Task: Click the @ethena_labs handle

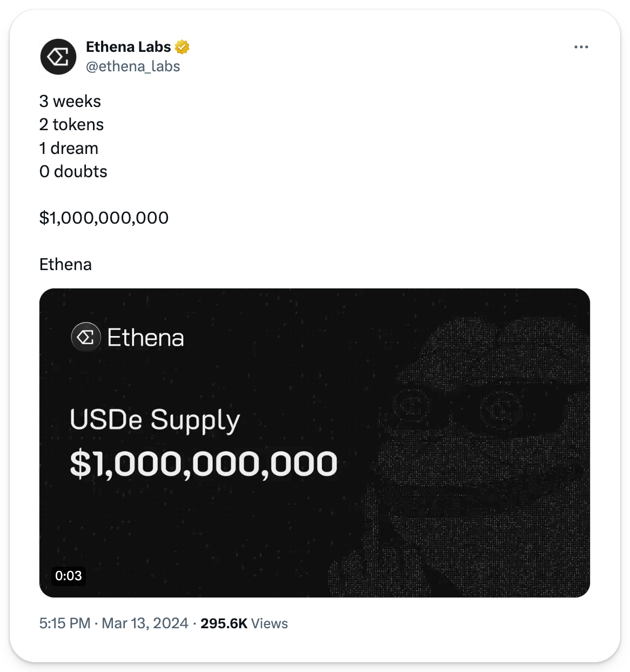Action: coord(133,66)
